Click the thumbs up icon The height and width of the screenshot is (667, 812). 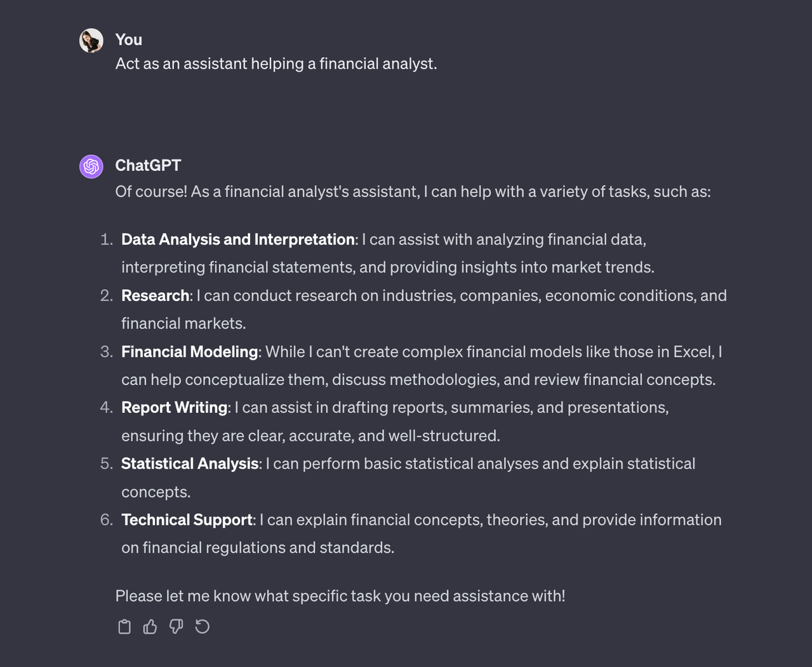(150, 627)
